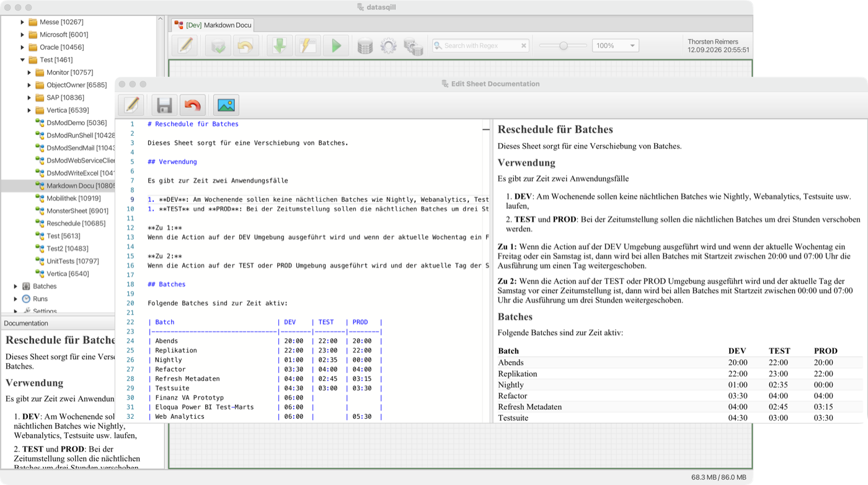Click the Runs clock icon
Screen dimensions: 868x485
[26, 299]
